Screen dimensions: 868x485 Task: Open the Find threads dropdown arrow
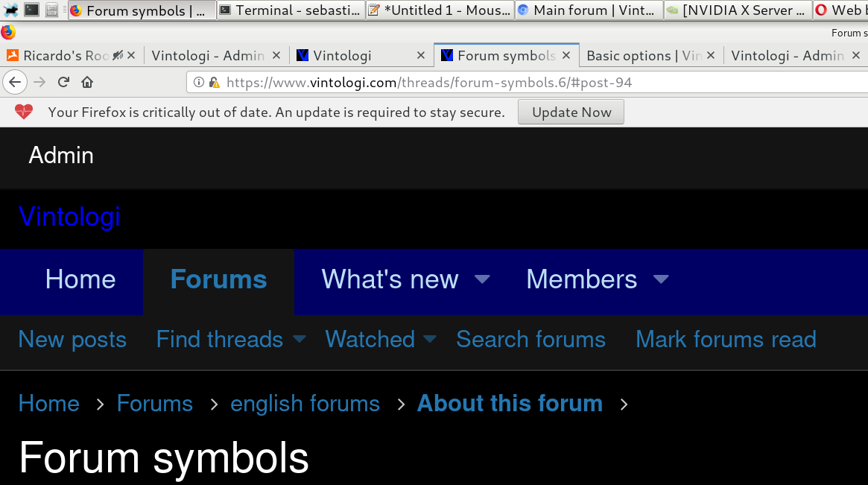(299, 339)
